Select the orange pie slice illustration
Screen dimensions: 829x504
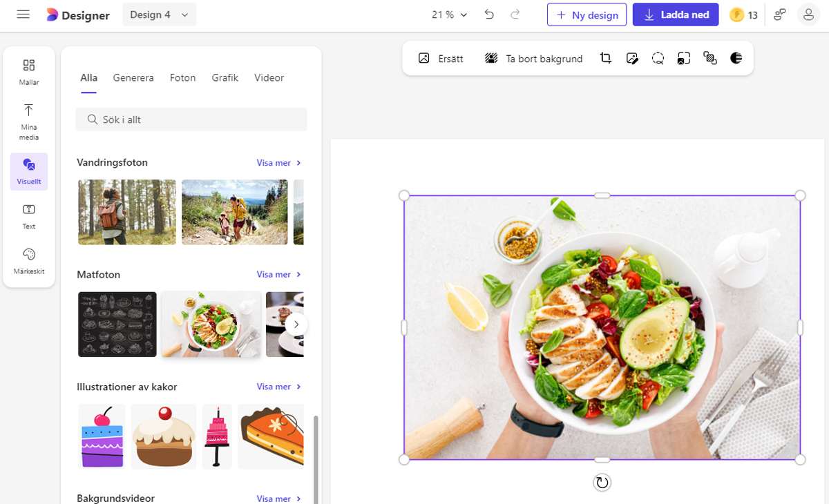[271, 437]
